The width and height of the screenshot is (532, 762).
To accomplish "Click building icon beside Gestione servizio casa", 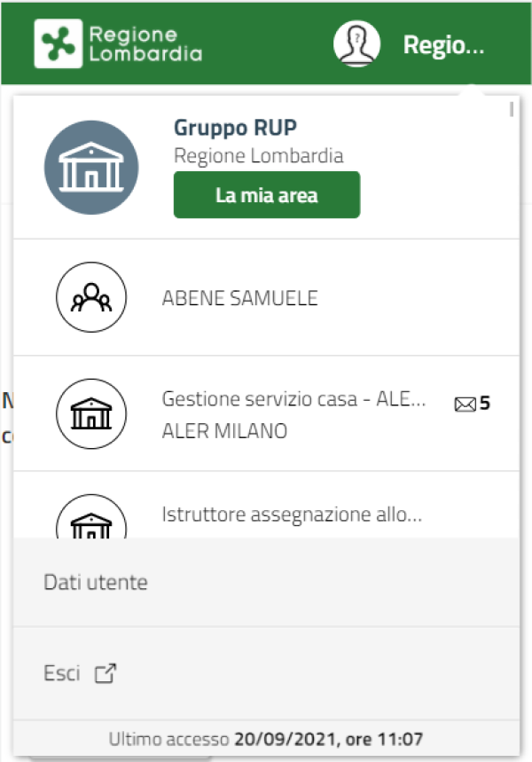I will (91, 412).
